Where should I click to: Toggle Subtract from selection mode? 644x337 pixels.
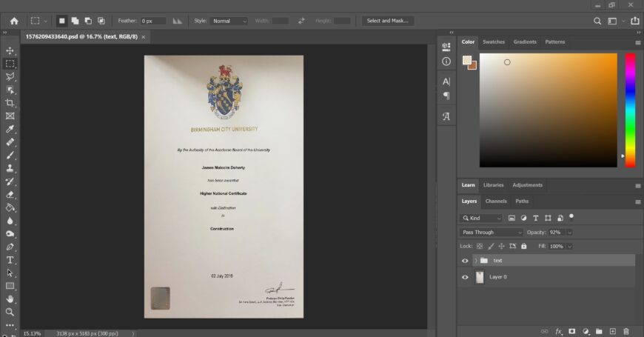tap(88, 21)
